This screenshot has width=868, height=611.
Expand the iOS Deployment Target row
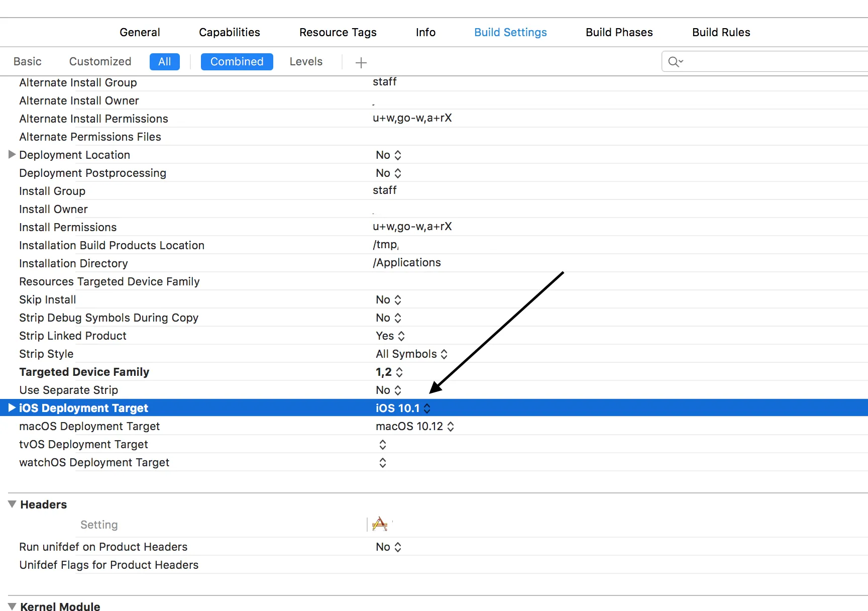point(12,408)
